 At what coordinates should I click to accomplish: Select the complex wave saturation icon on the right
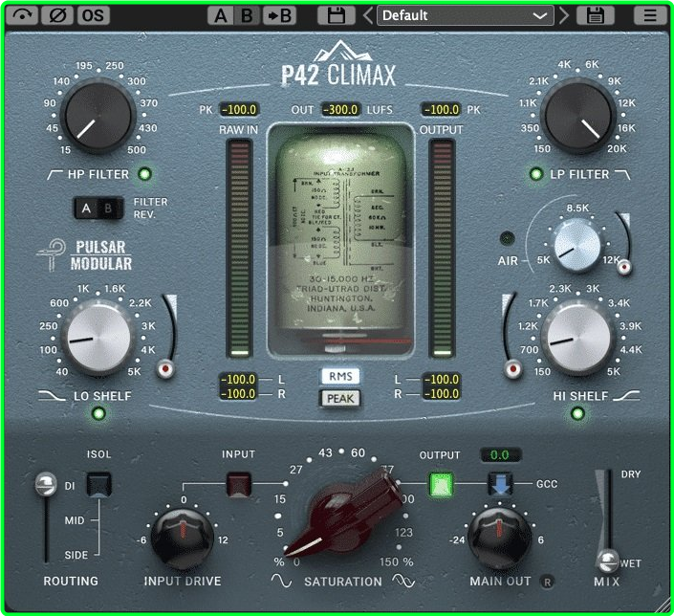[404, 582]
